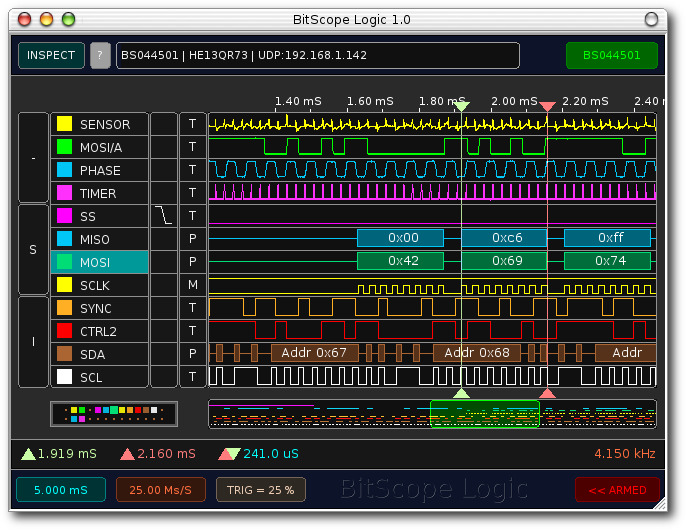Click the INSPECT button
The width and height of the screenshot is (686, 530).
point(51,55)
